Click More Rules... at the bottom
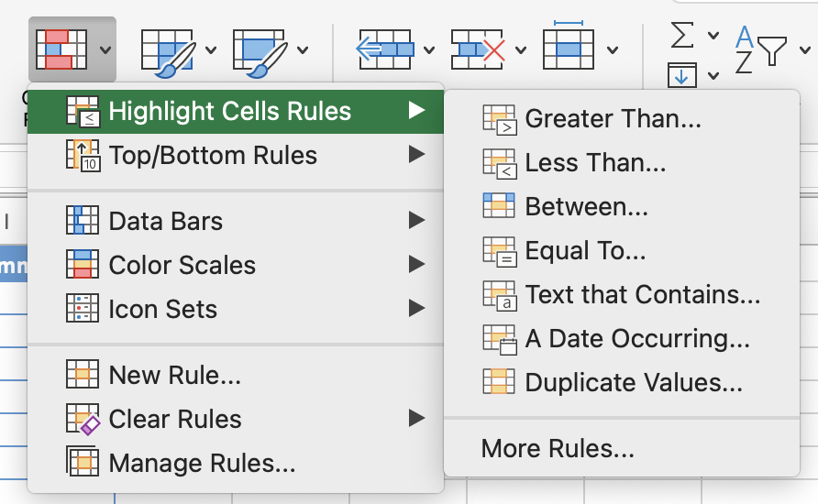Viewport: 818px width, 504px height. [x=558, y=449]
